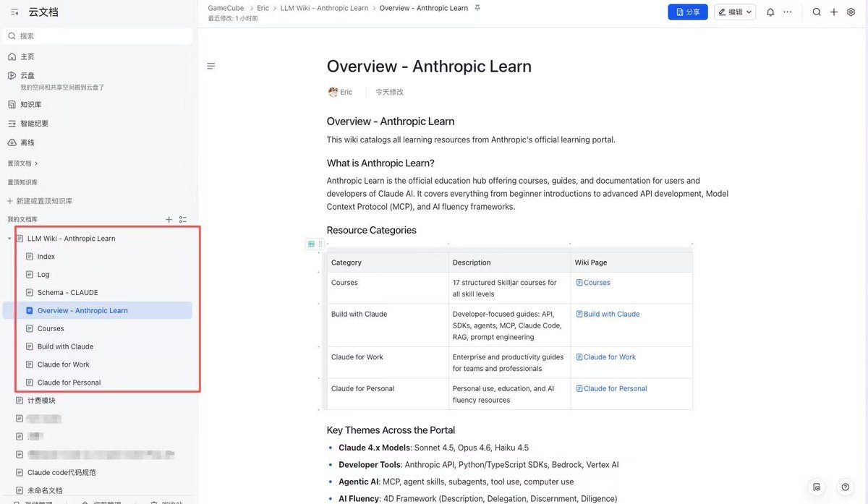Viewport: 868px width, 504px height.
Task: Click the document icon at the bottom right
Action: pos(817,487)
